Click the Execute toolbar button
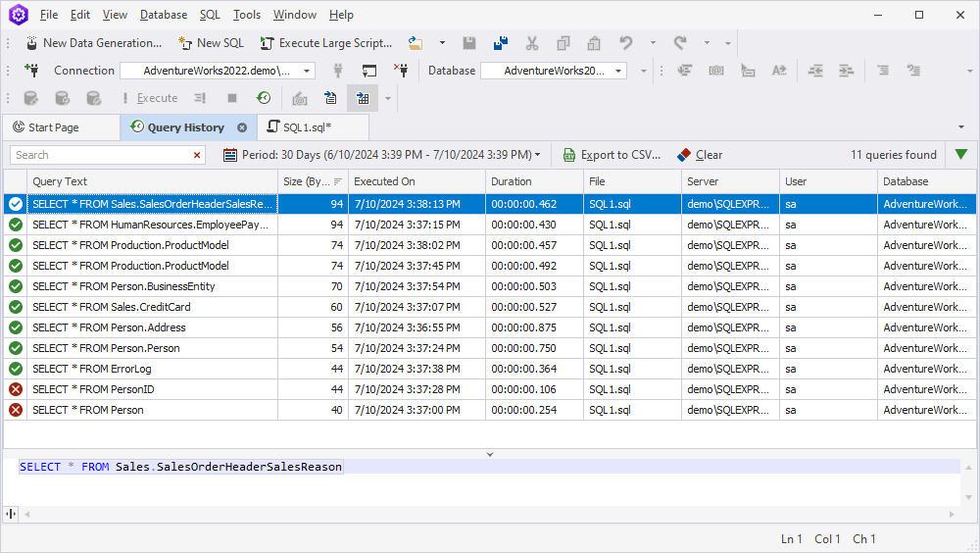The height and width of the screenshot is (553, 980). pyautogui.click(x=150, y=98)
